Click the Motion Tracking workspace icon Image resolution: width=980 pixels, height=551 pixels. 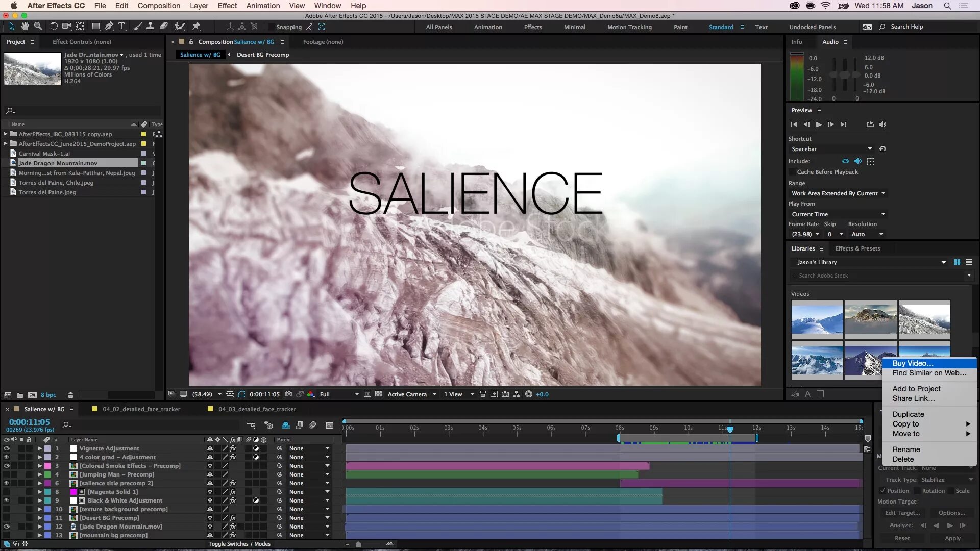tap(629, 27)
